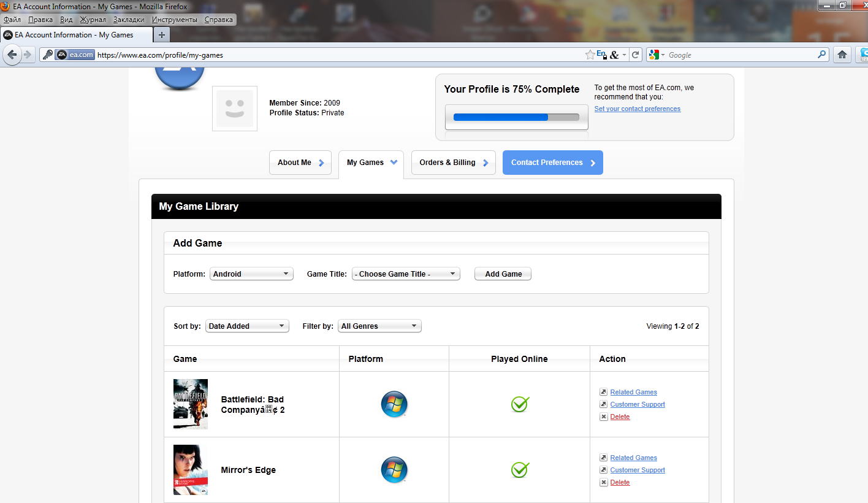Screen dimensions: 868x503
Task: Click the "Viewing 1-2 of 2" text
Action: tap(673, 326)
